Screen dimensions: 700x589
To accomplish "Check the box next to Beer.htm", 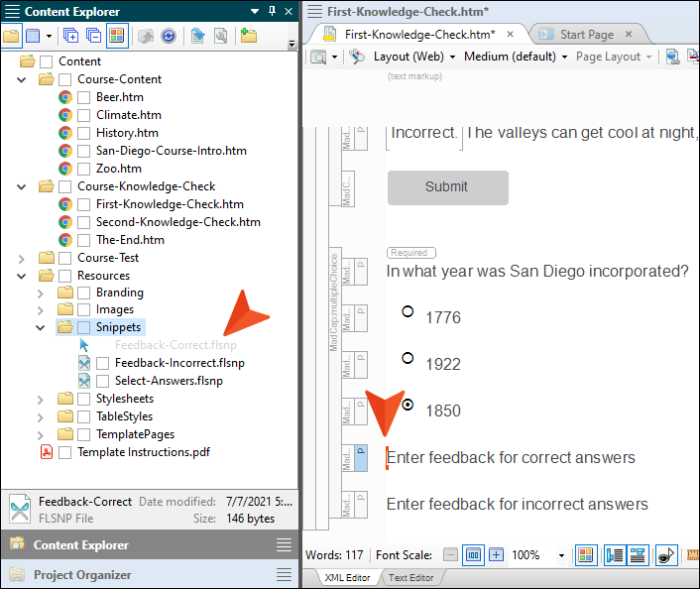I will click(x=83, y=97).
